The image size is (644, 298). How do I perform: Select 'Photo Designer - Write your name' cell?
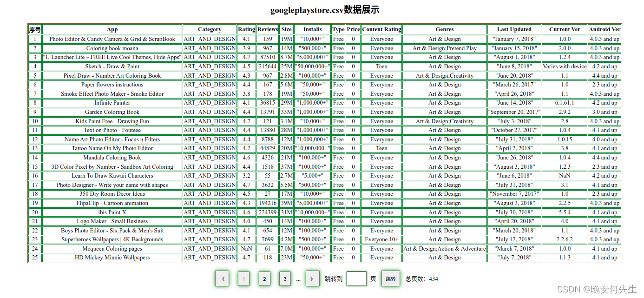tap(112, 185)
